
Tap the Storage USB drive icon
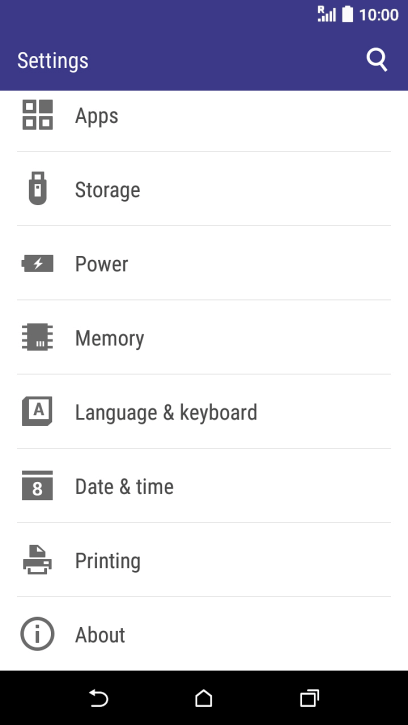(37, 188)
